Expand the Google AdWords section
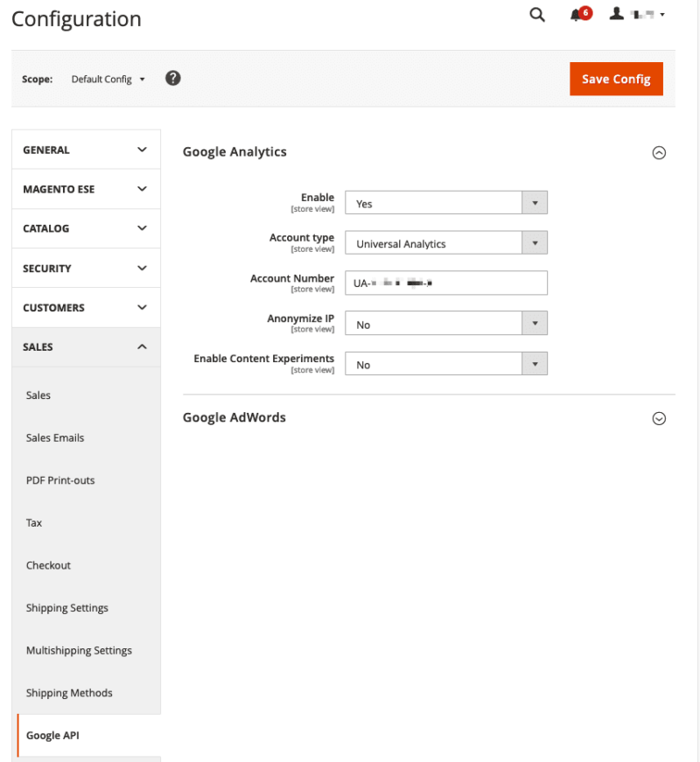700x762 pixels. (659, 418)
